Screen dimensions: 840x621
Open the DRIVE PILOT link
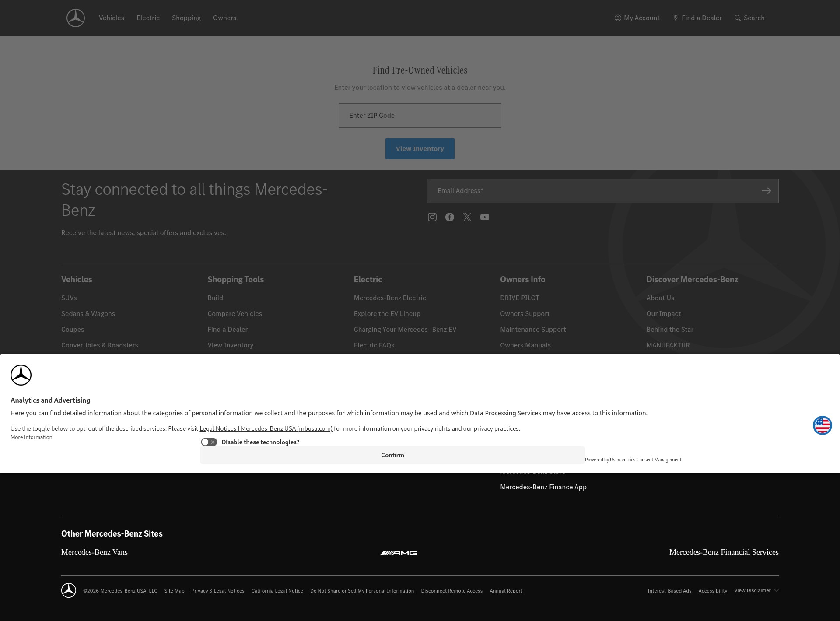tap(520, 298)
